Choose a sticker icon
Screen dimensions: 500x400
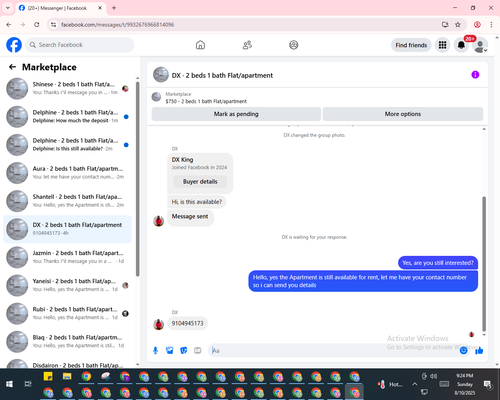(x=183, y=350)
